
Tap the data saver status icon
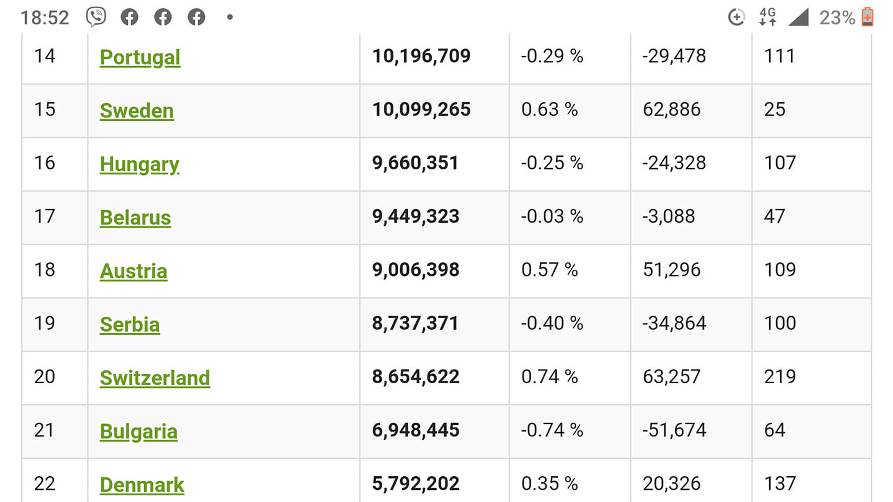(736, 17)
